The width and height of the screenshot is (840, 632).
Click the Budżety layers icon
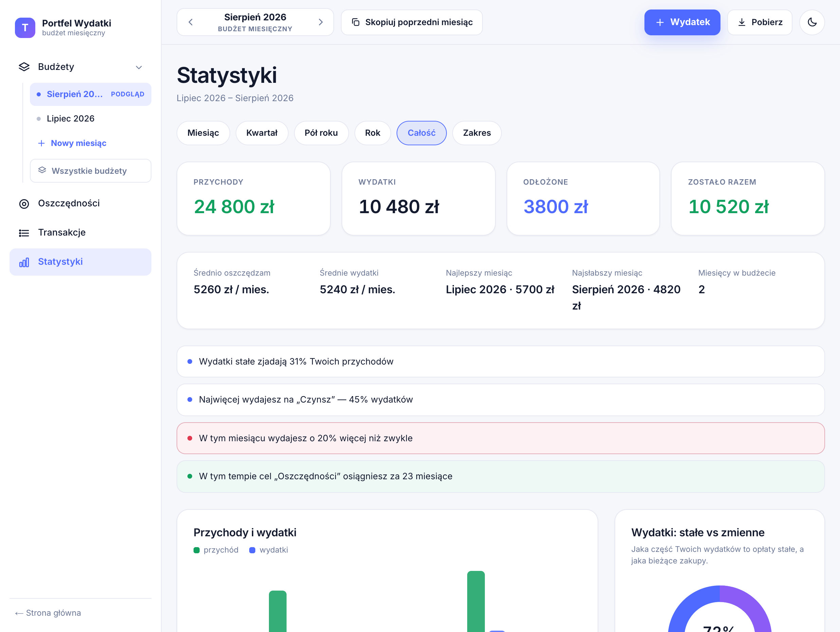tap(24, 67)
